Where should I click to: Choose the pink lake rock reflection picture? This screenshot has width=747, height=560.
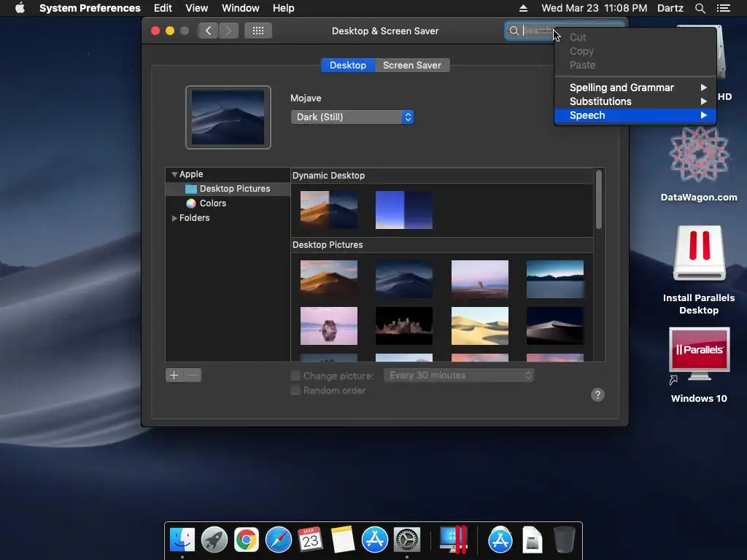329,326
